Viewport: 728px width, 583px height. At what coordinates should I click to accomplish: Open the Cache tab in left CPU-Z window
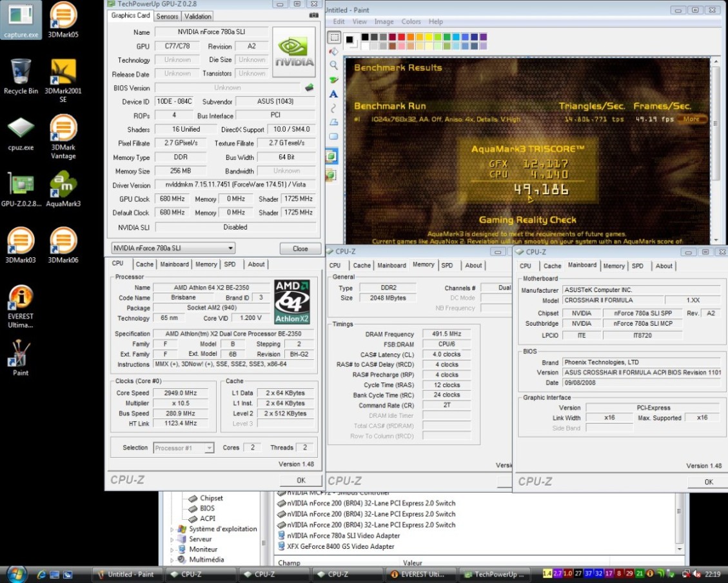click(144, 264)
